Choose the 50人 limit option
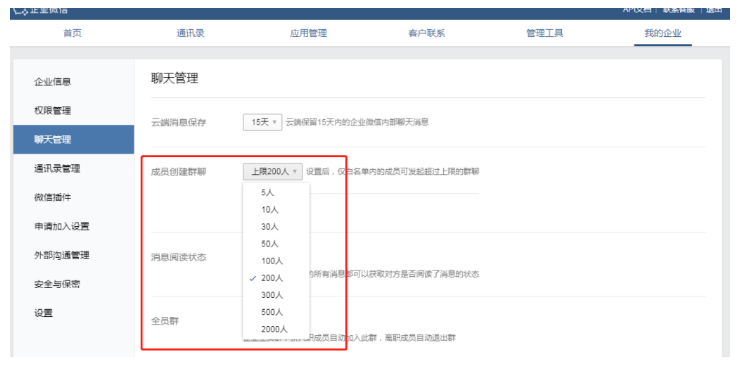Image resolution: width=739 pixels, height=372 pixels. pos(276,244)
